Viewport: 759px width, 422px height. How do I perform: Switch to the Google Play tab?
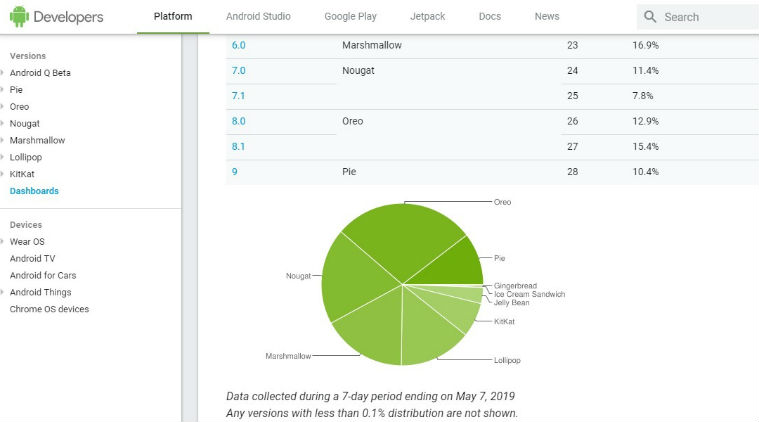pyautogui.click(x=350, y=16)
